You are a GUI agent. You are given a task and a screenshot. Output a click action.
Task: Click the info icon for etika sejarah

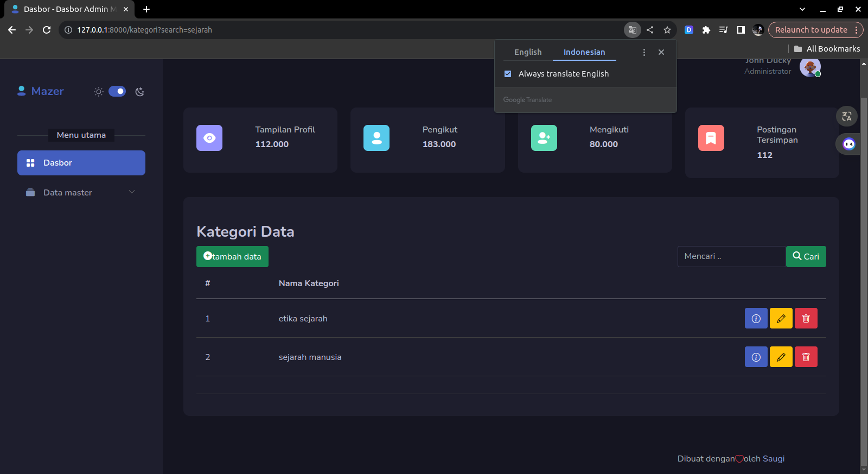click(756, 319)
